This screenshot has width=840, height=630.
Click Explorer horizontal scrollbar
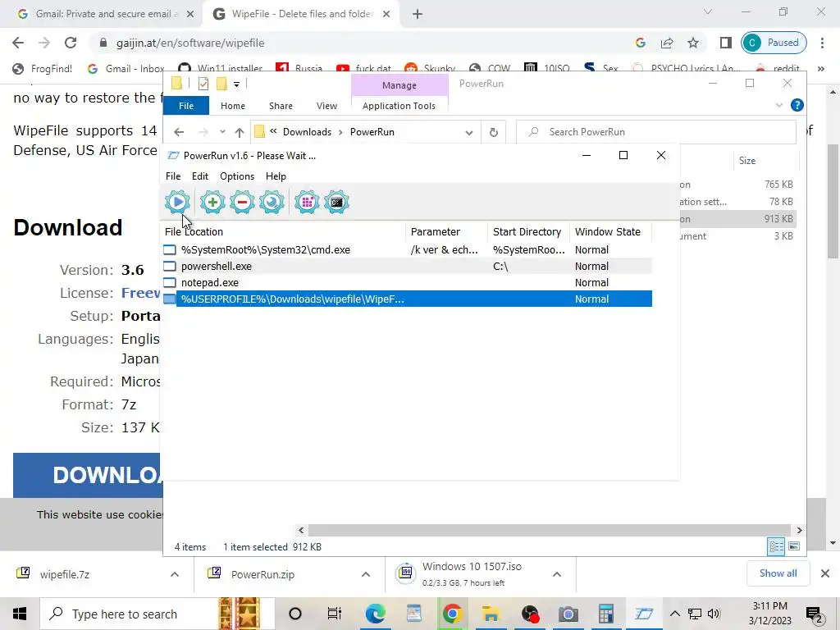(550, 531)
